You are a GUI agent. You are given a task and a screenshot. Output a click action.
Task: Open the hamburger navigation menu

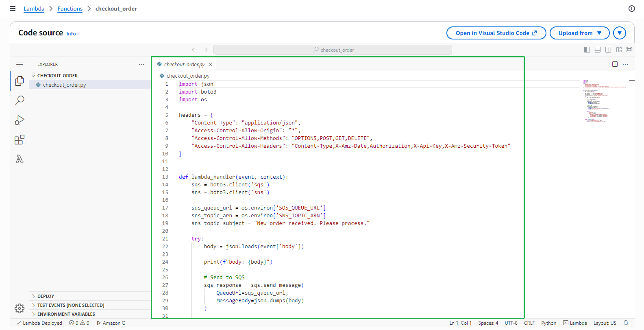[13, 9]
